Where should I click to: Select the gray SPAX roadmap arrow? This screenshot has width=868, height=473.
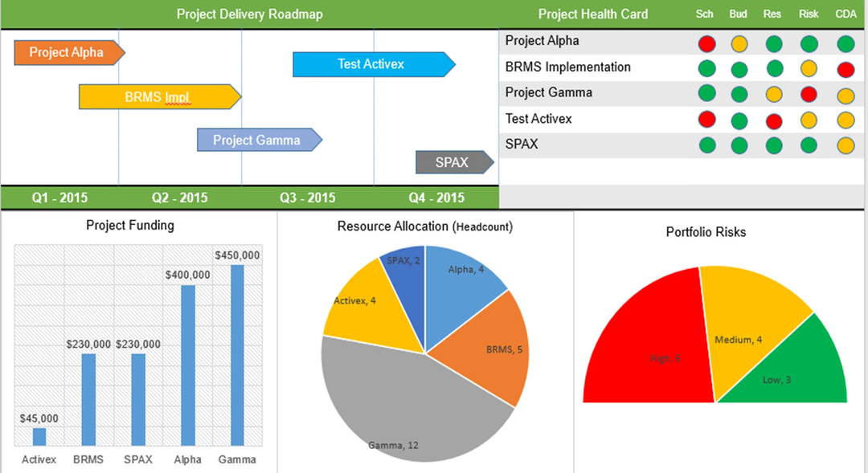453,162
